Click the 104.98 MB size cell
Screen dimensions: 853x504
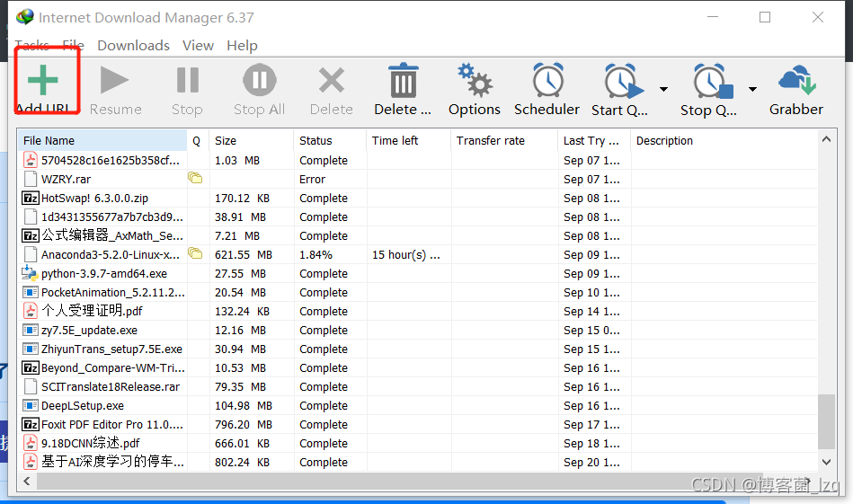point(244,405)
